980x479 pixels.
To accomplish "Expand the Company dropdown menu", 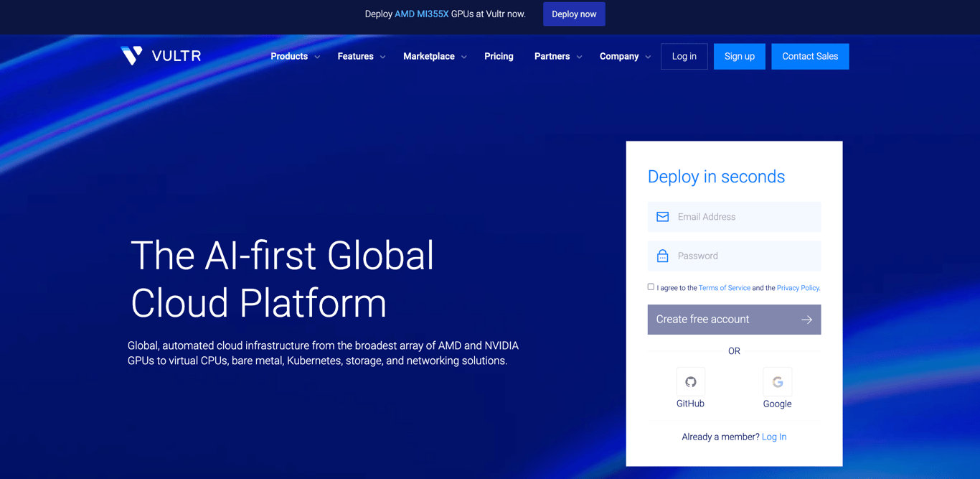I will pyautogui.click(x=625, y=56).
